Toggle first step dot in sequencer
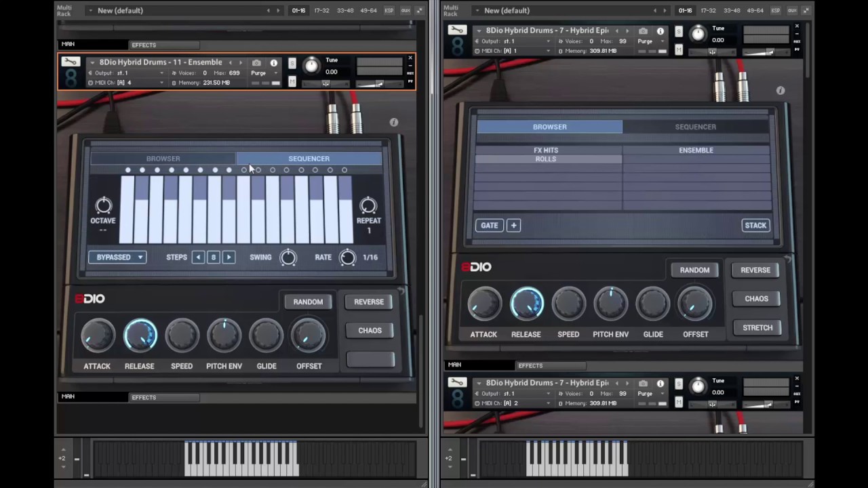The height and width of the screenshot is (488, 868). click(127, 170)
